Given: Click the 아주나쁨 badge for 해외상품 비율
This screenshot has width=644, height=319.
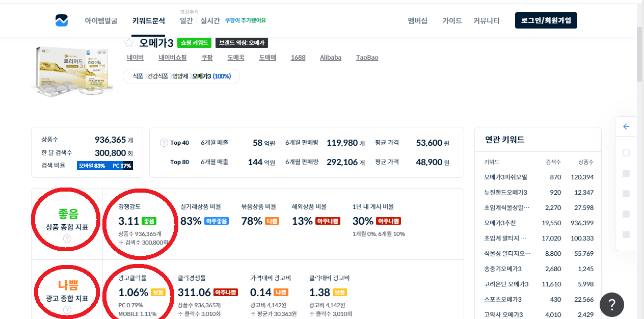Looking at the screenshot, I should click(x=328, y=221).
